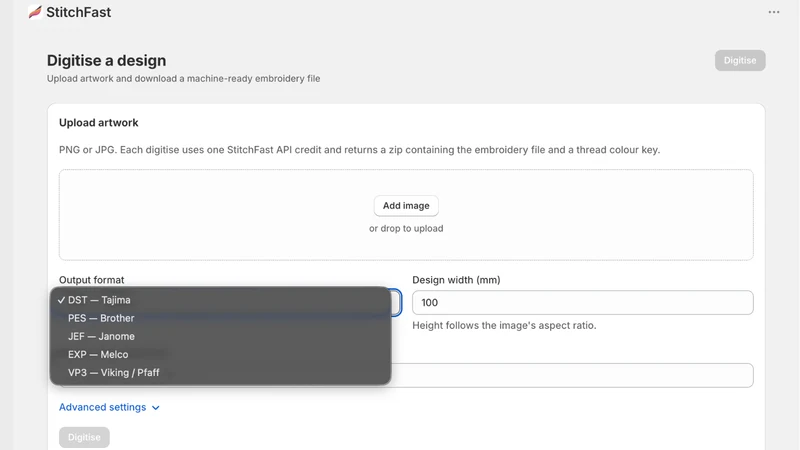Screen dimensions: 800x450
Task: Click the image drop zone area
Action: [406, 215]
